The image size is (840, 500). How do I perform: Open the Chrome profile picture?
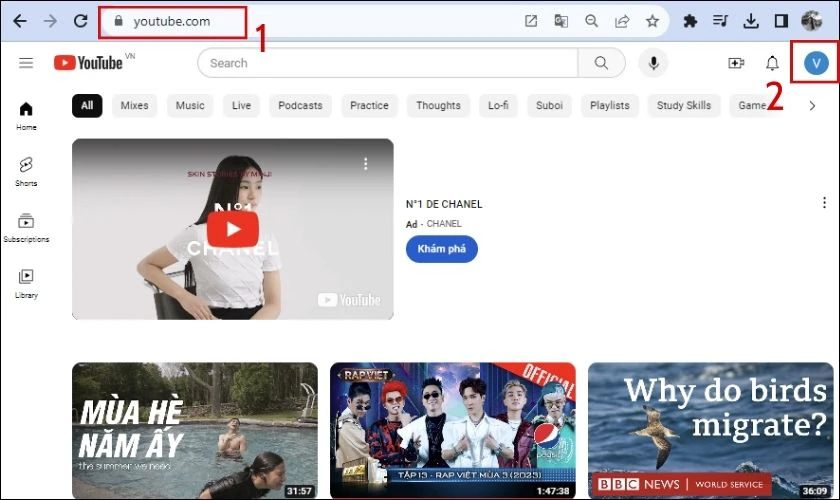[812, 21]
